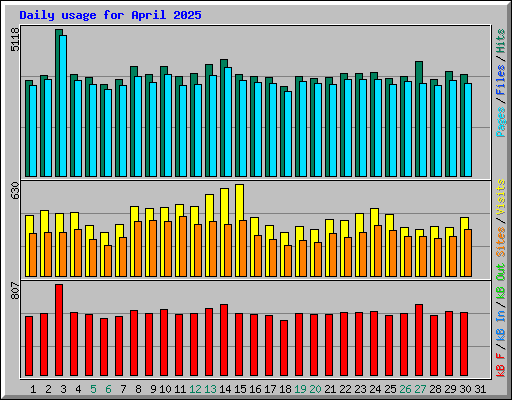Screen dimensions: 512x400
Task: Click the cyan bar for day 18
Action: tap(288, 134)
